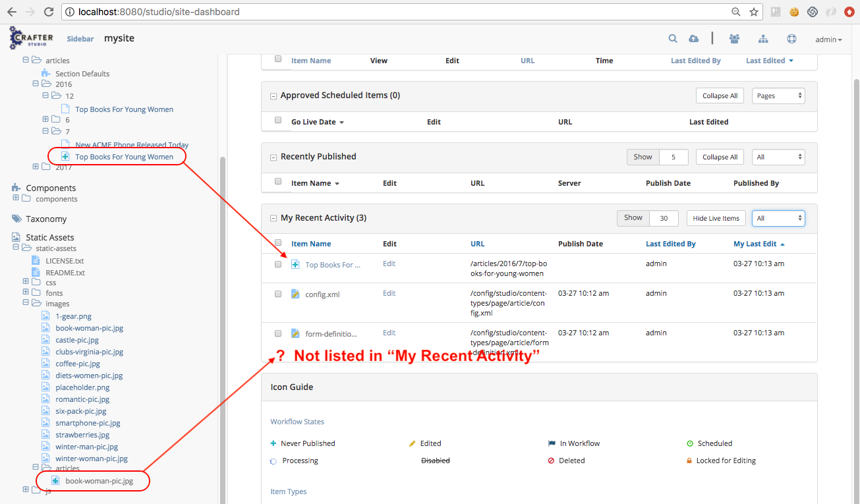Open the users group icon

(734, 39)
